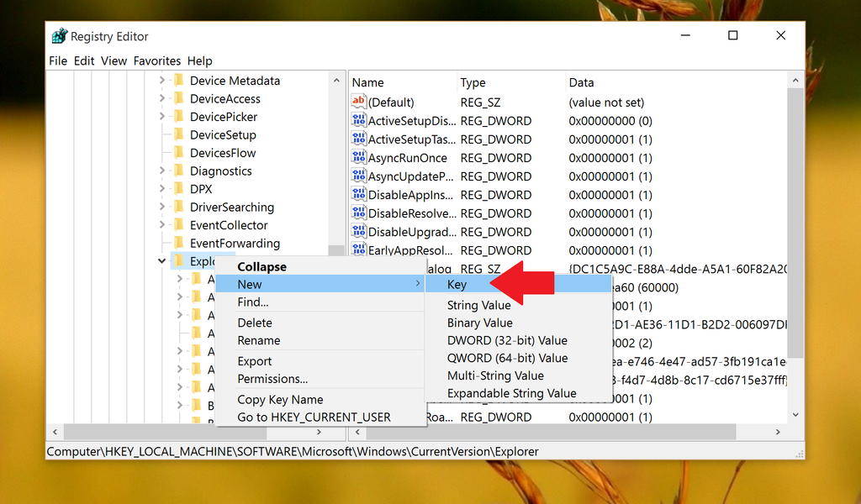Select Key in the New submenu
This screenshot has height=504, width=861.
(518, 284)
